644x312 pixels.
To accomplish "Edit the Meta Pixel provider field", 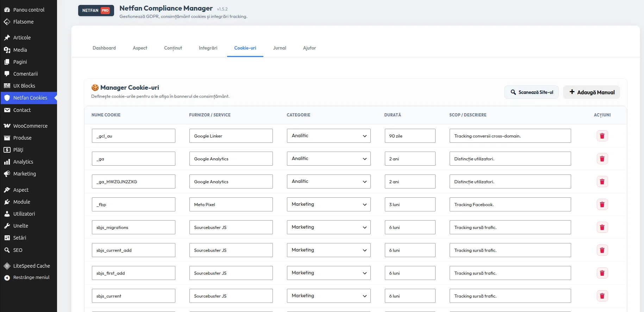I will point(231,204).
